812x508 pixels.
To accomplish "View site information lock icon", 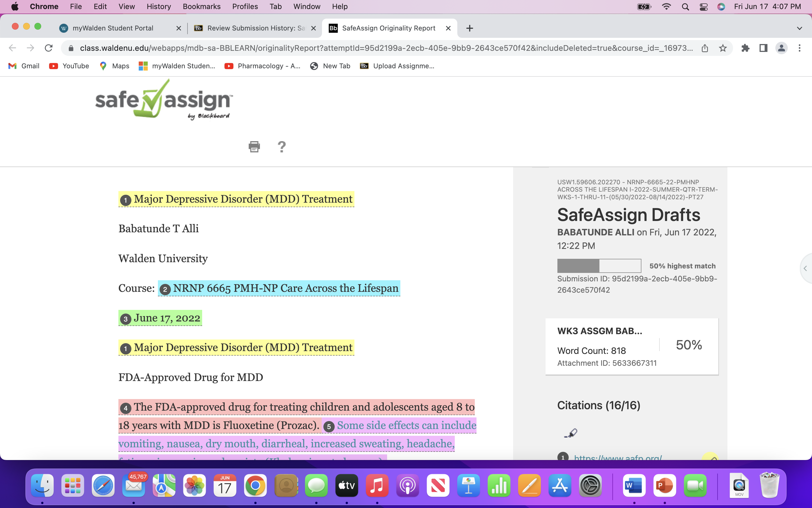I will (71, 48).
